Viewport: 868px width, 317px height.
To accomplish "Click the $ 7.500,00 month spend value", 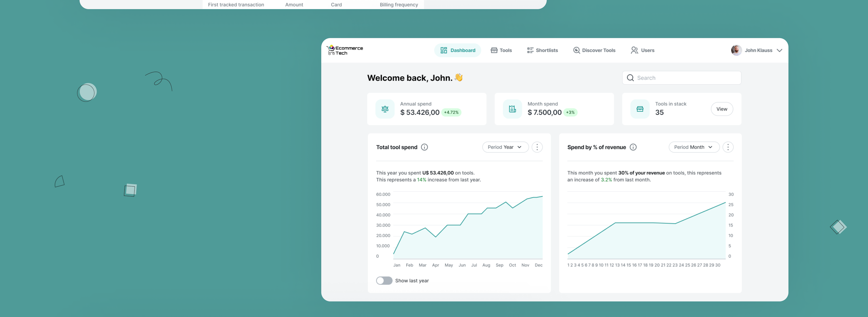I will (544, 113).
